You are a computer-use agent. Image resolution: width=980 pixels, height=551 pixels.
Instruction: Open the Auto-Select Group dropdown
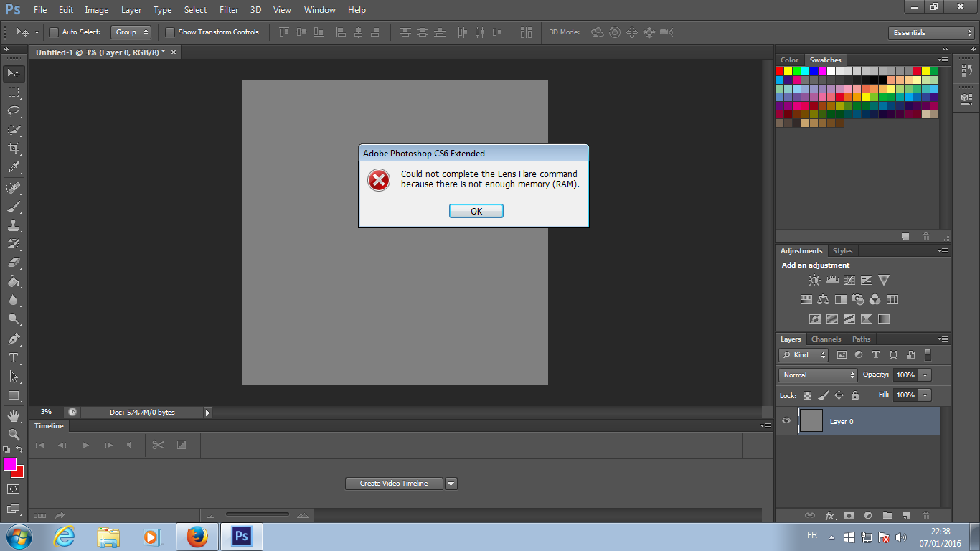click(x=131, y=32)
